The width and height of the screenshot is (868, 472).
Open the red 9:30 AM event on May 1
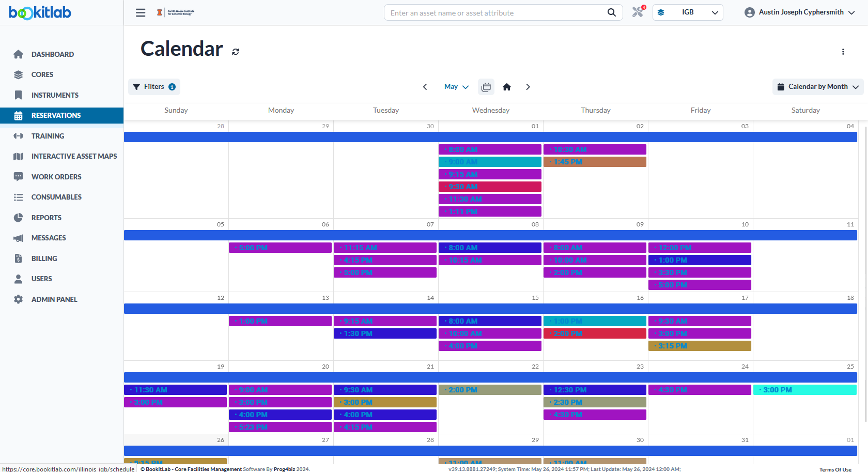pos(490,187)
